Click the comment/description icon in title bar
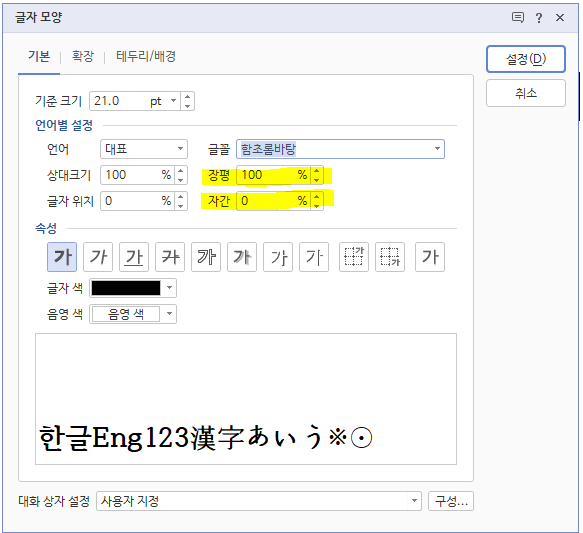This screenshot has height=533, width=583. pos(518,17)
